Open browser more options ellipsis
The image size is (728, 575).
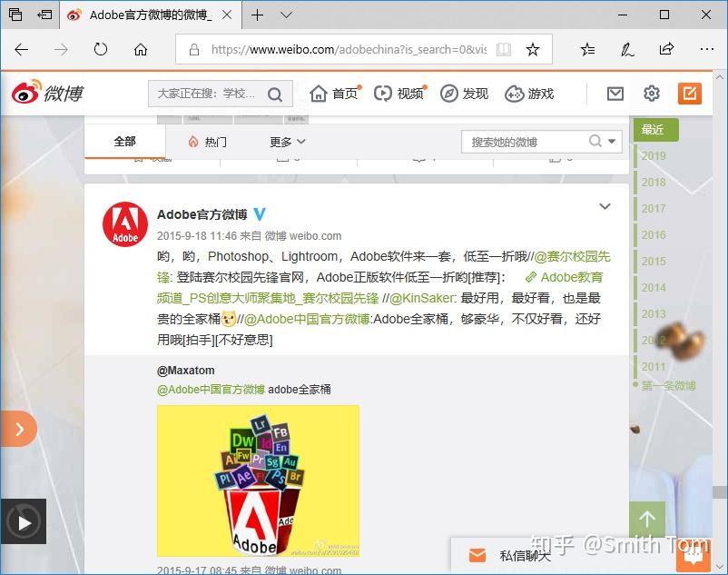tap(706, 49)
